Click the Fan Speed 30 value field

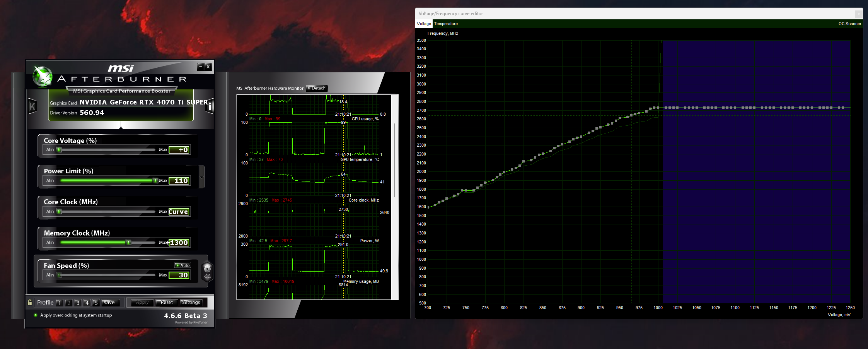(x=179, y=275)
